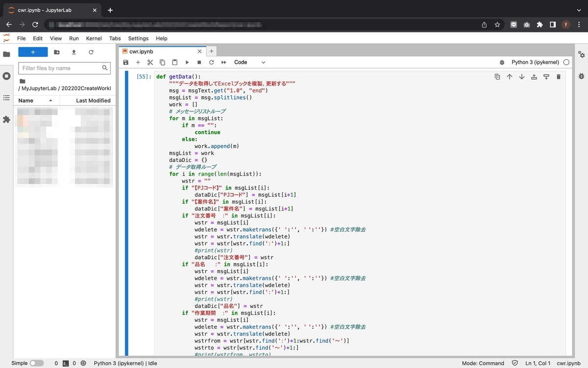The height and width of the screenshot is (368, 588).
Task: Open the Python 3 kernel selector
Action: pos(534,62)
